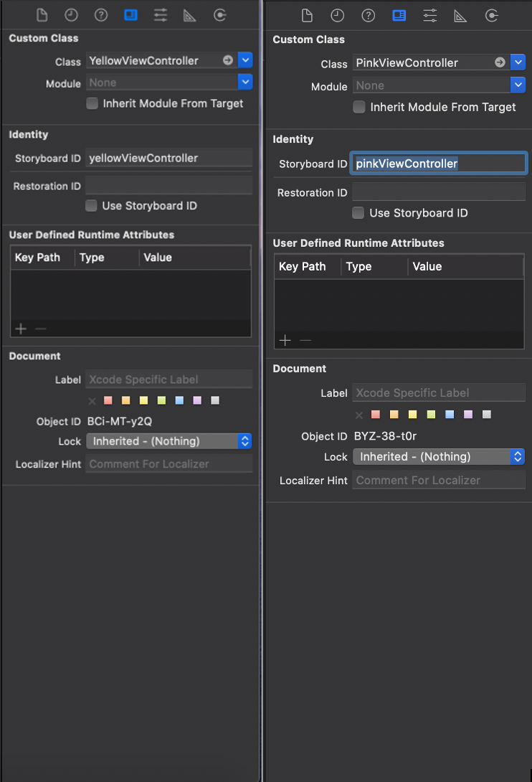Open the Module dropdown for PinkViewController

(518, 85)
